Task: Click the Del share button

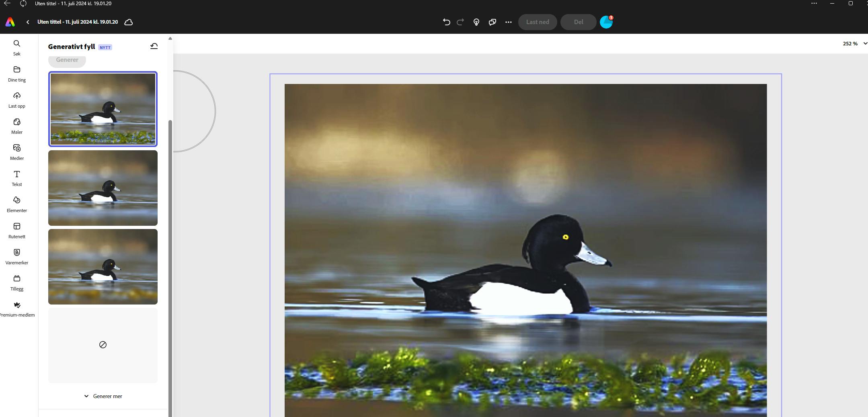Action: (578, 22)
